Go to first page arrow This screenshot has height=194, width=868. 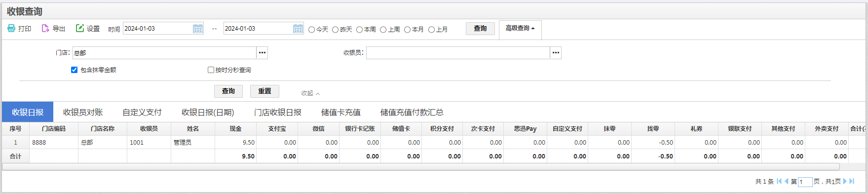[x=779, y=181]
